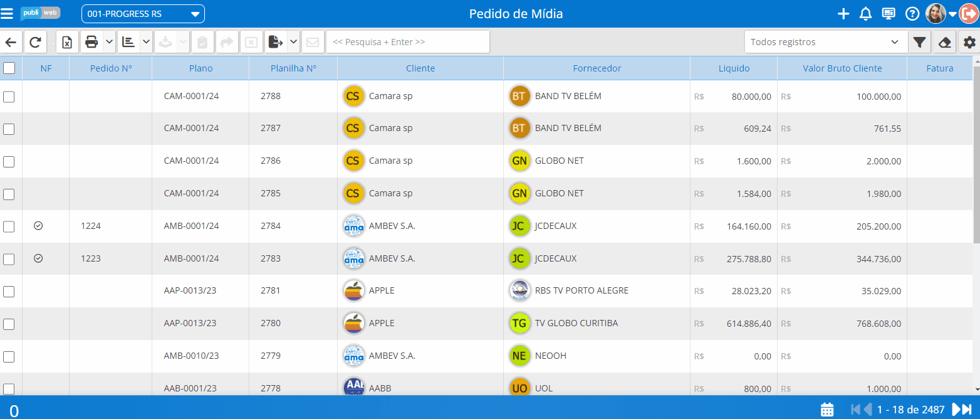This screenshot has width=980, height=419.
Task: Open notifications bell
Action: [x=865, y=14]
